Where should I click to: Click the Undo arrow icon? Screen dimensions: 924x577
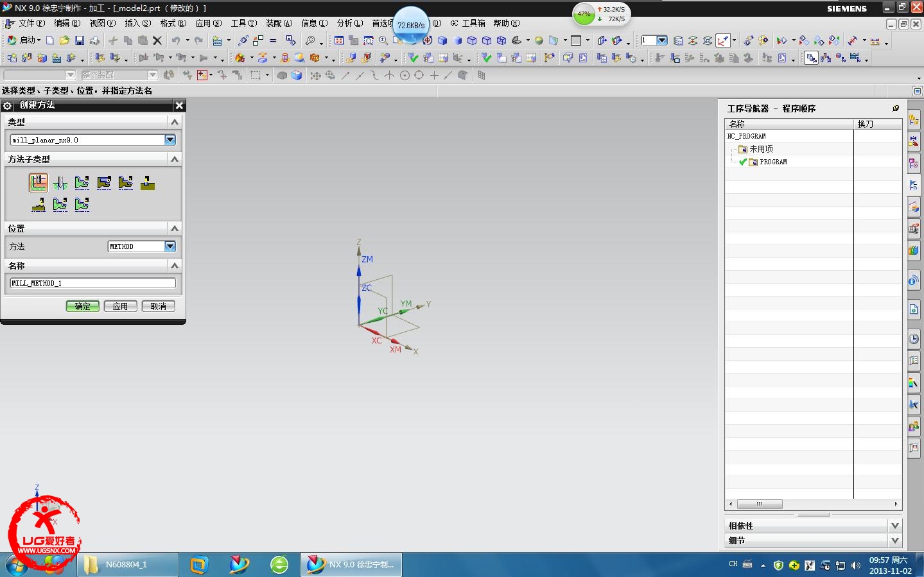coord(175,40)
